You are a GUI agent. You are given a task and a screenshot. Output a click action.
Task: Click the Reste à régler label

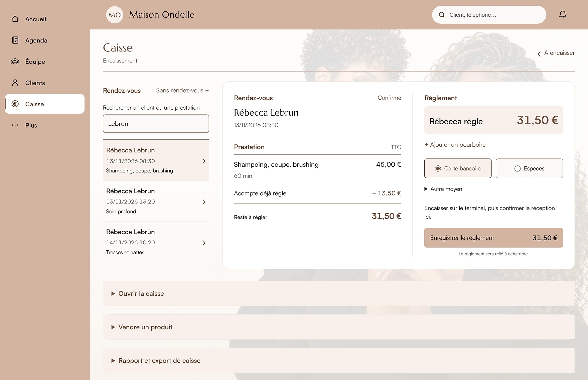(x=251, y=217)
